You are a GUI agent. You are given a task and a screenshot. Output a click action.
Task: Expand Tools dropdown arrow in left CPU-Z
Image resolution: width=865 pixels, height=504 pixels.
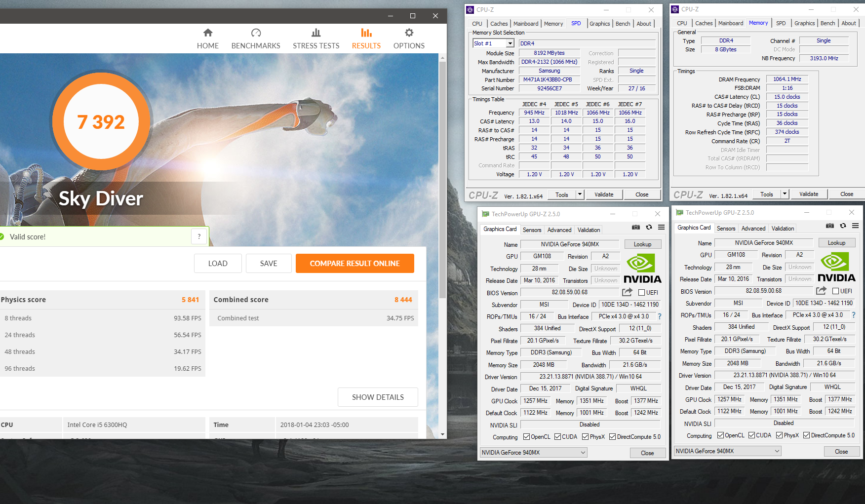click(x=580, y=194)
